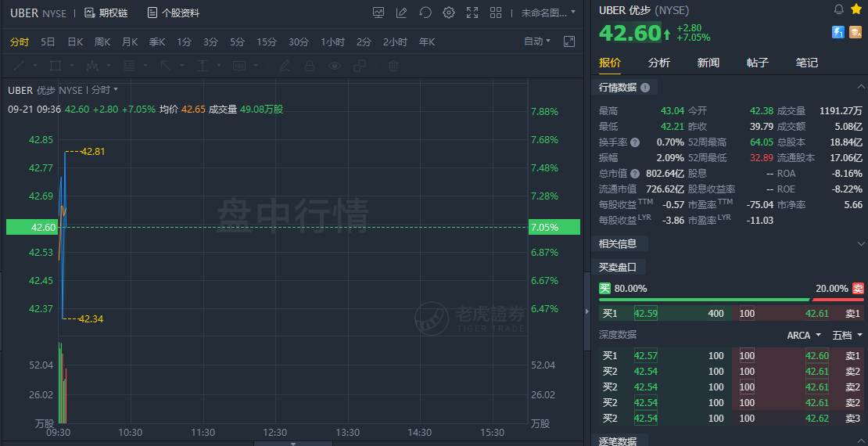Select the Fibonacci lines drawing tool
The height and width of the screenshot is (446, 868).
click(x=129, y=66)
